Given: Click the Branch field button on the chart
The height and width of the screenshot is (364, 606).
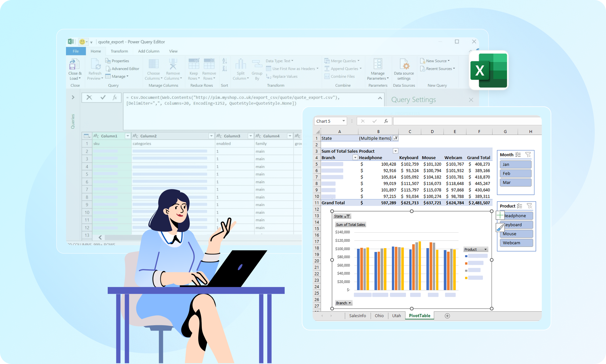Looking at the screenshot, I should coord(344,303).
